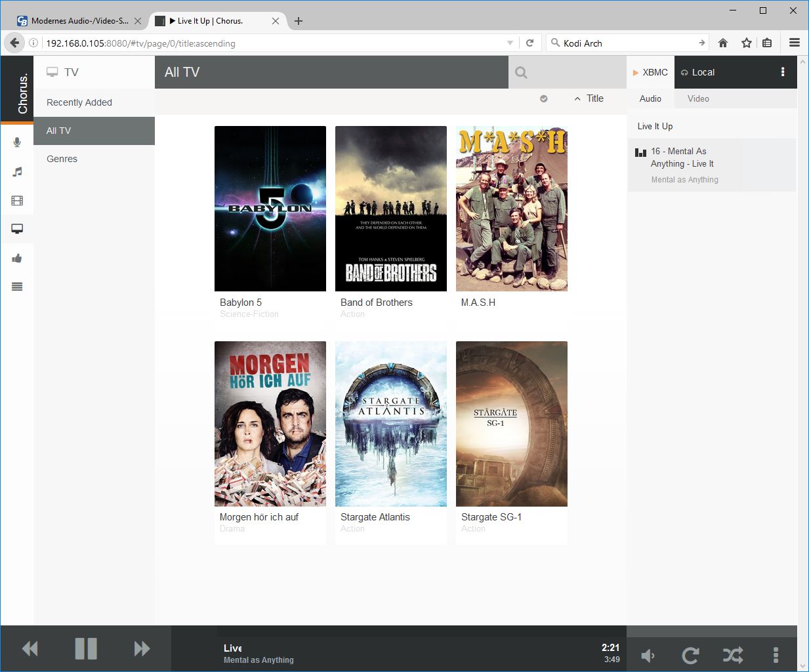
Task: Select the Audio playlist tab
Action: (x=650, y=98)
